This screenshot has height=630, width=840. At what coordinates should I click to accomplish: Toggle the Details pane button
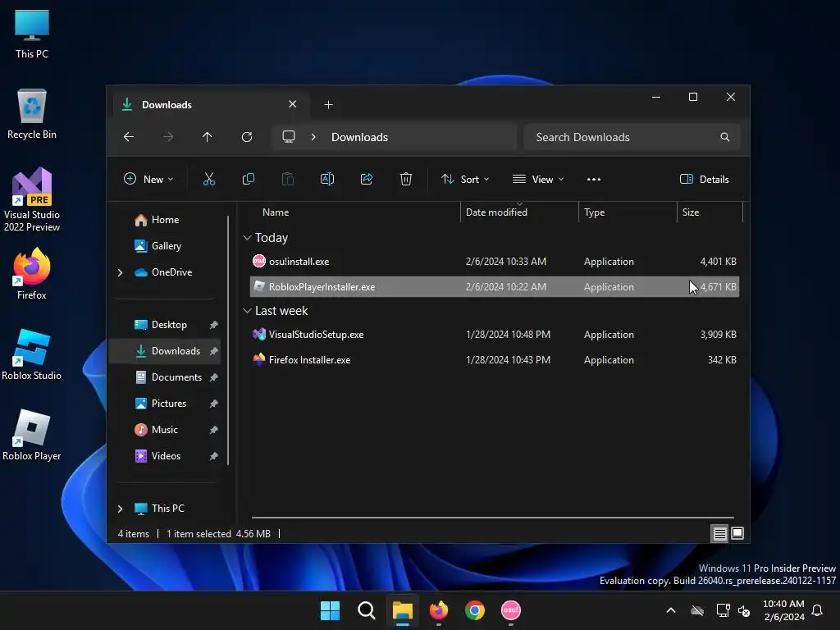point(704,179)
